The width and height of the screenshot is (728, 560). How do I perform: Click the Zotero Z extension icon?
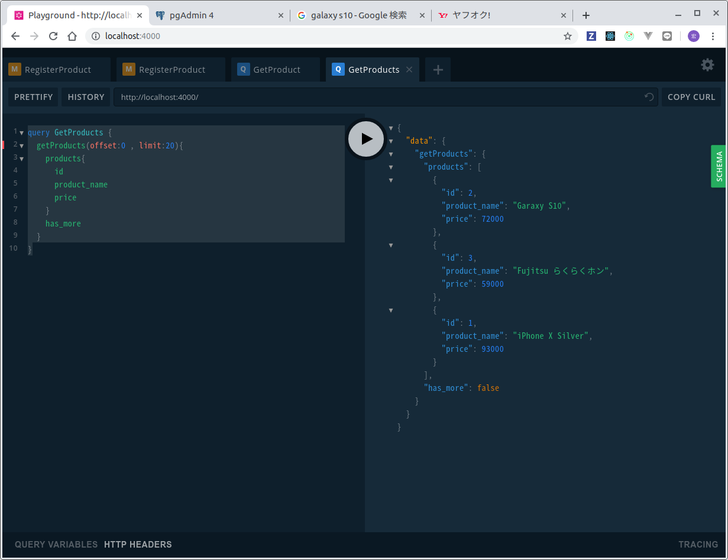point(591,36)
